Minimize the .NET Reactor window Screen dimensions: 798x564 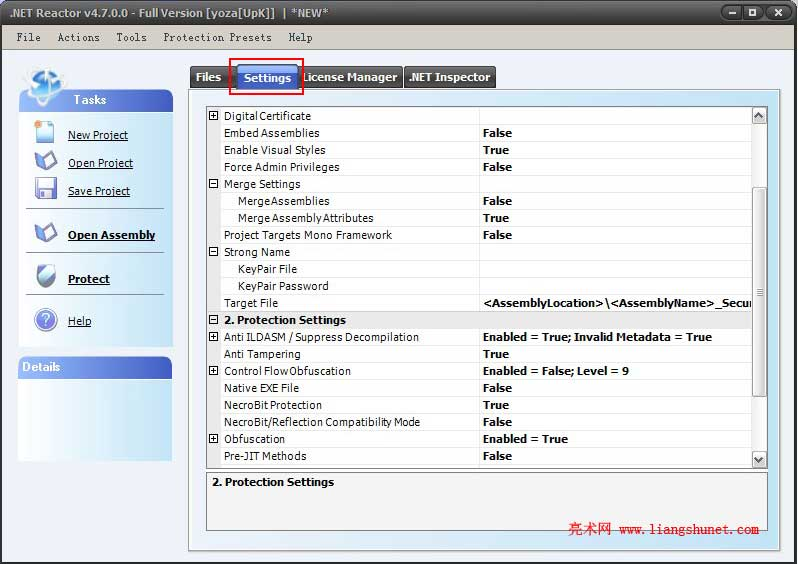[x=732, y=13]
